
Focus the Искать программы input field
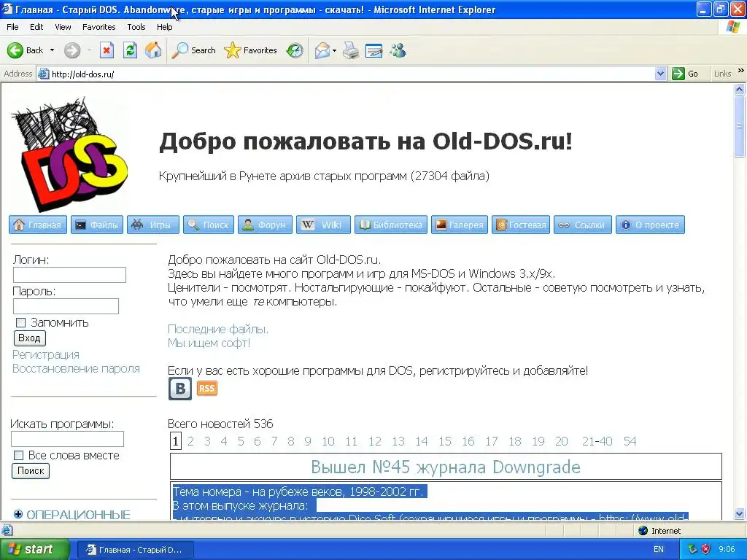point(67,439)
